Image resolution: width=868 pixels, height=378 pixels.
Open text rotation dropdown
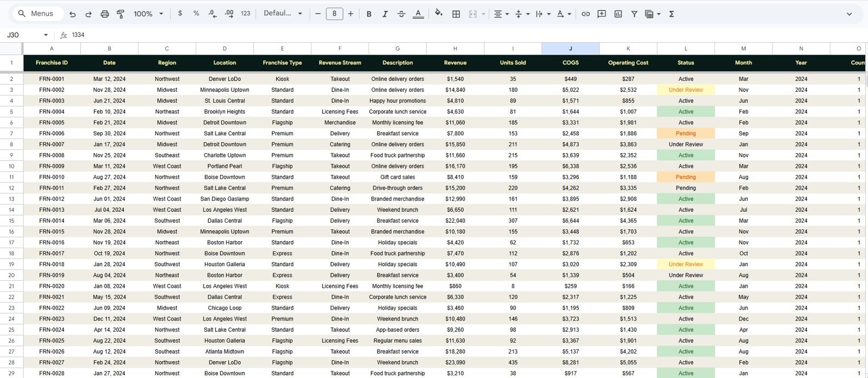(x=564, y=14)
